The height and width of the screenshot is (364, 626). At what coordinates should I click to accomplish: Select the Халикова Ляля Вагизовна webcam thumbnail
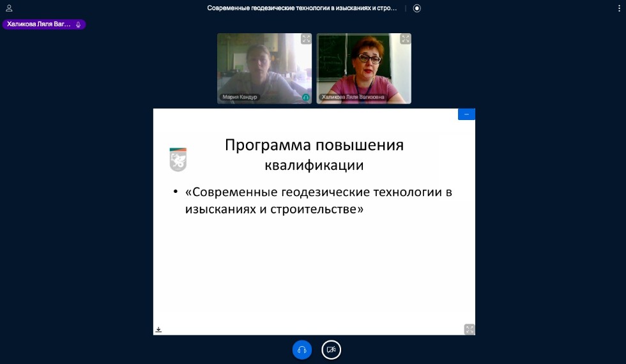[x=363, y=69]
